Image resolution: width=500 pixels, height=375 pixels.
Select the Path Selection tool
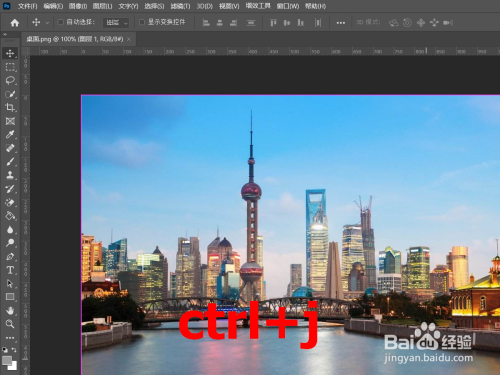tap(10, 283)
